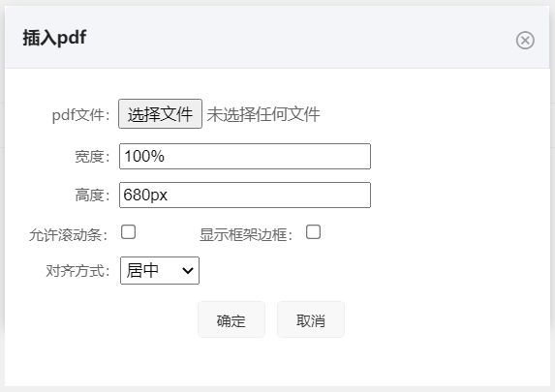Click the 未选择任何文件 file status text

click(x=263, y=114)
